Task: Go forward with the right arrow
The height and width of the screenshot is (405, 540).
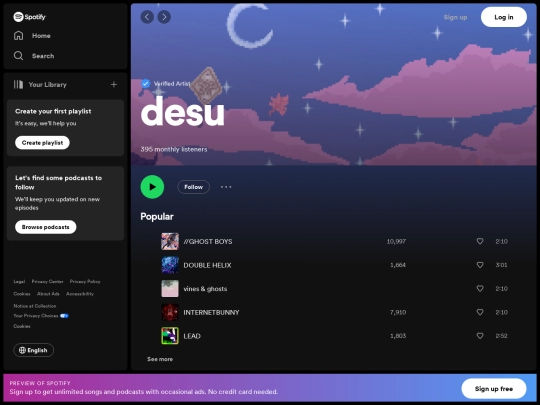Action: pyautogui.click(x=164, y=17)
